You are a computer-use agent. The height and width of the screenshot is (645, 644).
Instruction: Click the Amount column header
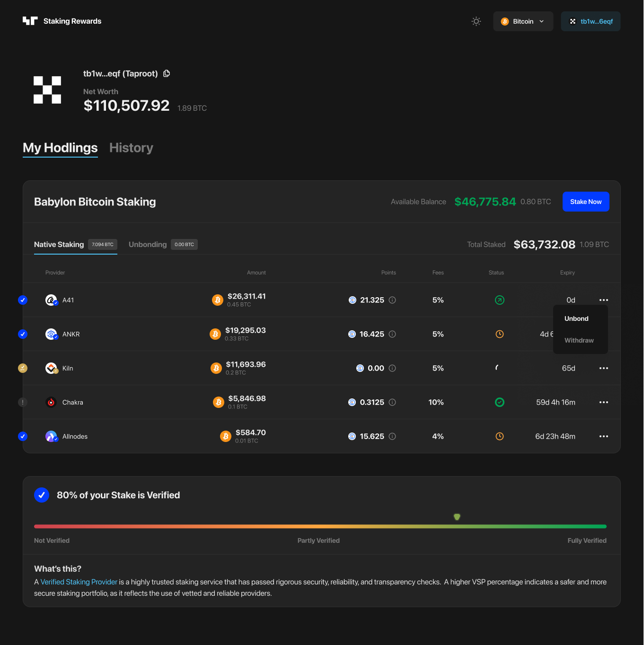click(256, 273)
